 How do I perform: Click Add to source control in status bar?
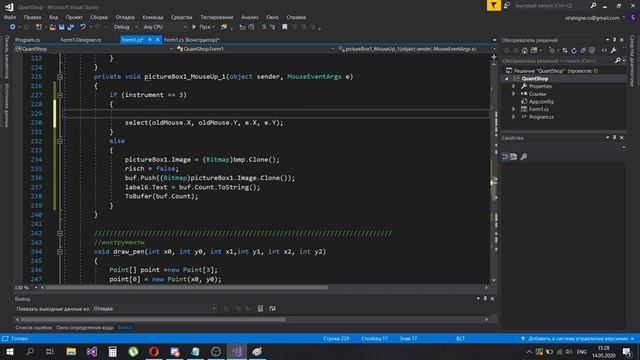[x=577, y=339]
